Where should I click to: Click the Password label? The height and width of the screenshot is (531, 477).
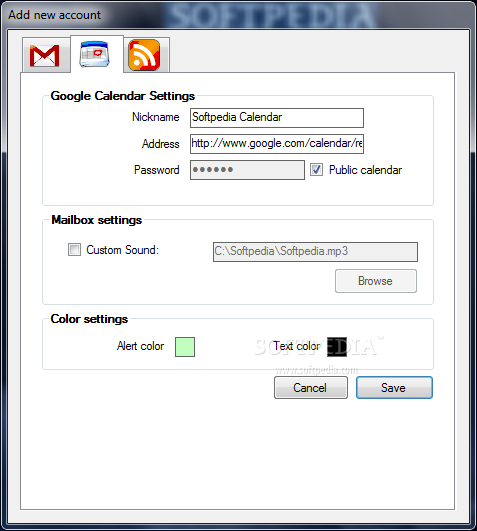(157, 170)
